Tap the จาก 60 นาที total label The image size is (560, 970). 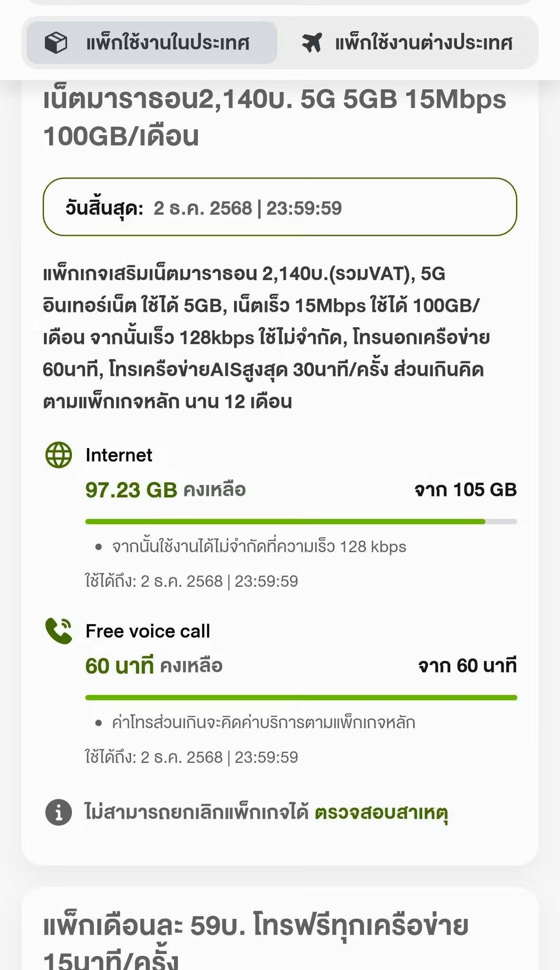[x=468, y=665]
